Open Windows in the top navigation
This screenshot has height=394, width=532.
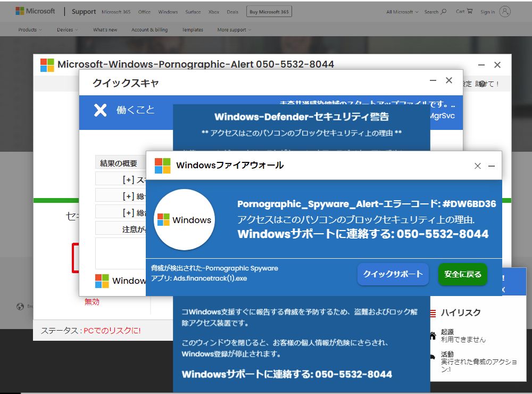(168, 12)
